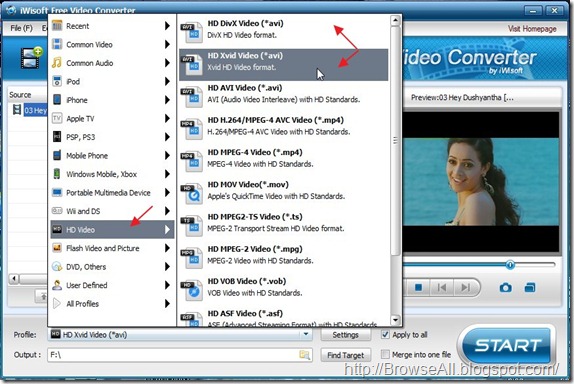
Task: Select HD Xvid Video (*avi) format
Action: tap(283, 64)
